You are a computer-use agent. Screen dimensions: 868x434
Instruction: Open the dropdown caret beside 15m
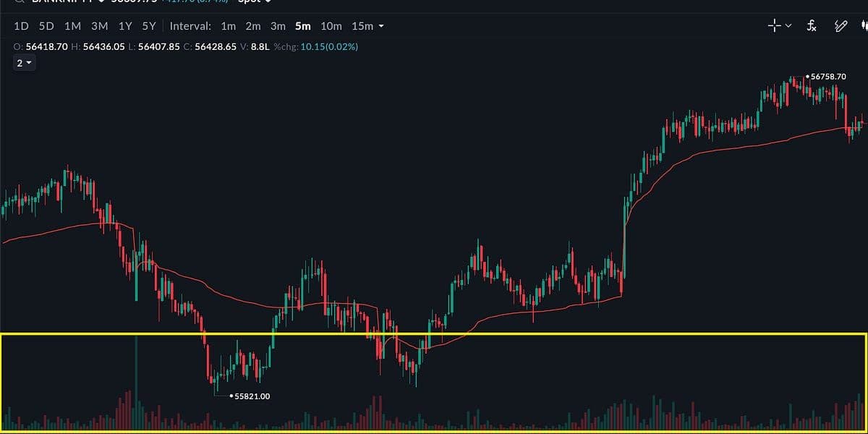381,26
